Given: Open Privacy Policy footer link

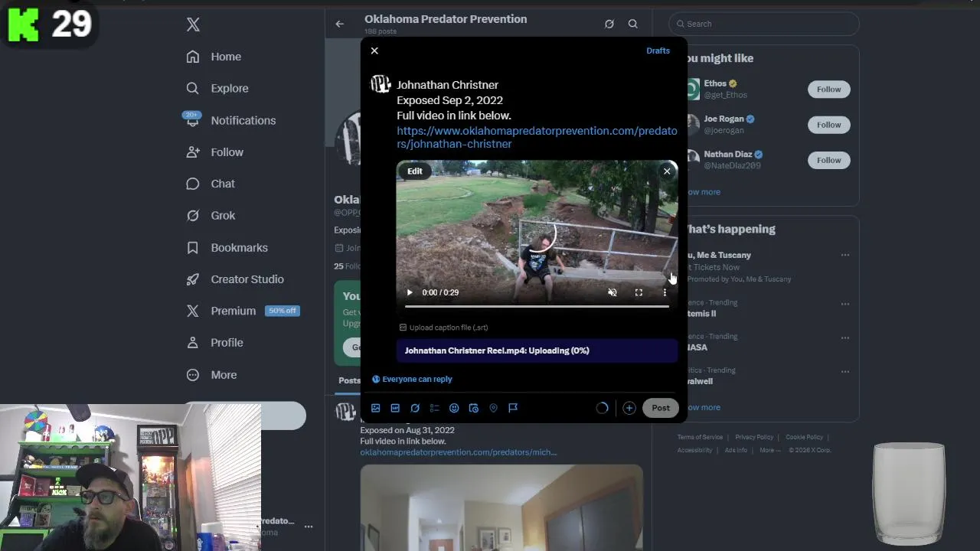Looking at the screenshot, I should pos(754,437).
